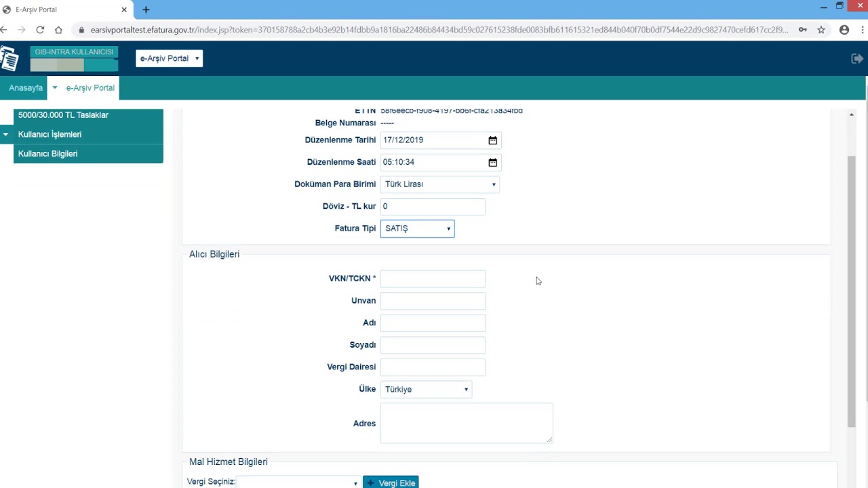Open browser profile account icon
868x488 pixels.
[x=844, y=30]
